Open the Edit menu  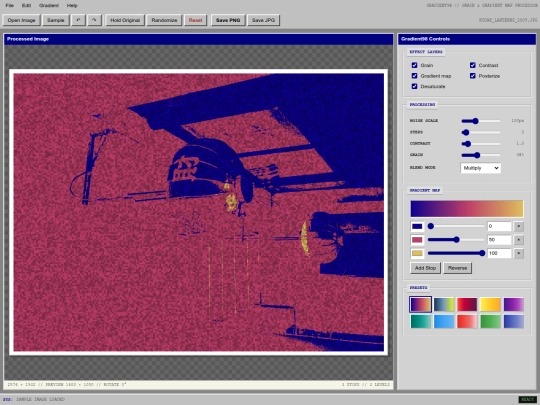click(26, 6)
